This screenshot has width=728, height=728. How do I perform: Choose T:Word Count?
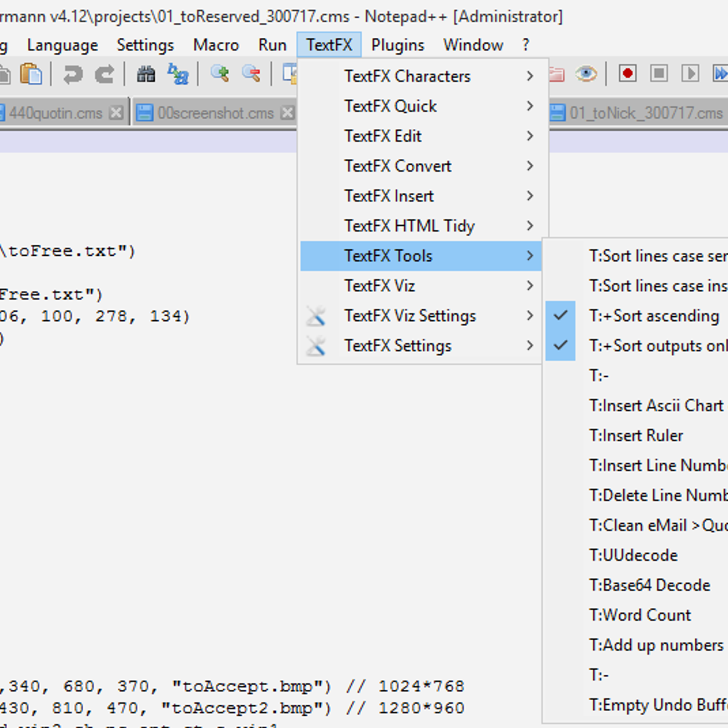[637, 615]
